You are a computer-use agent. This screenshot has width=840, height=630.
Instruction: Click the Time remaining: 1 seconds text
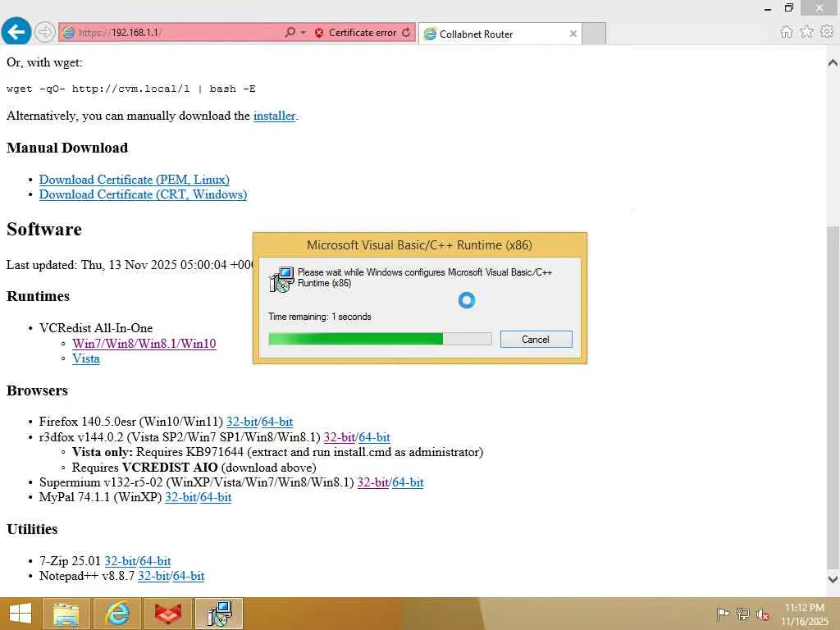[x=319, y=317]
